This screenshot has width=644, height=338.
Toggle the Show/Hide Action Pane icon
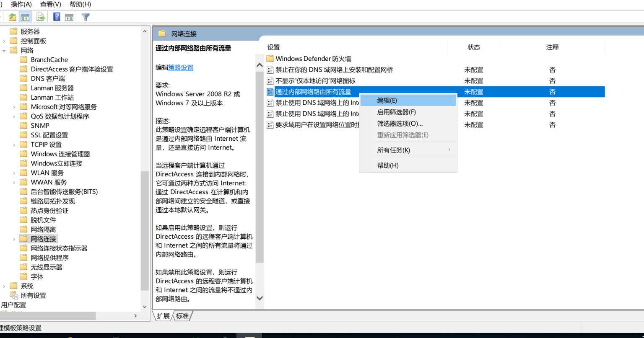pos(69,17)
